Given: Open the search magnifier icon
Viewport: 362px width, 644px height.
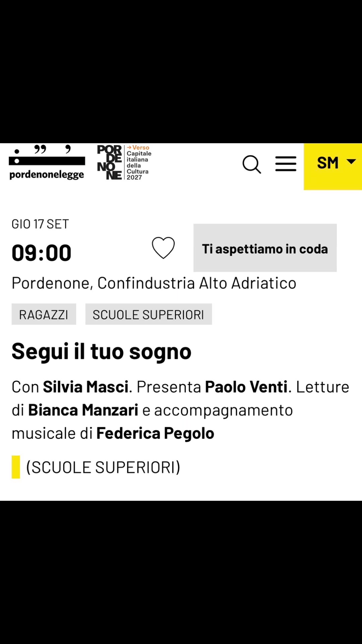Looking at the screenshot, I should [x=252, y=164].
